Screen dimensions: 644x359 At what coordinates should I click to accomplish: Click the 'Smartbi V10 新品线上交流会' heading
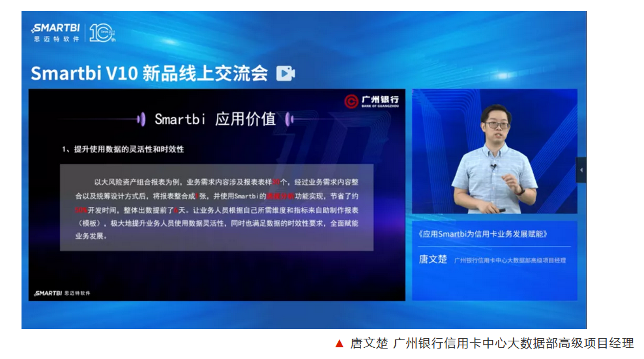[149, 73]
